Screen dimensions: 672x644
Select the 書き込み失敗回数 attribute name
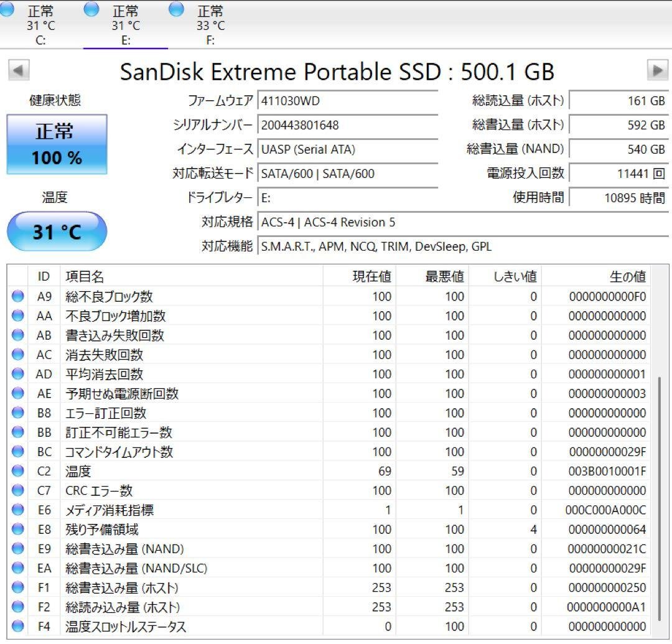click(114, 335)
